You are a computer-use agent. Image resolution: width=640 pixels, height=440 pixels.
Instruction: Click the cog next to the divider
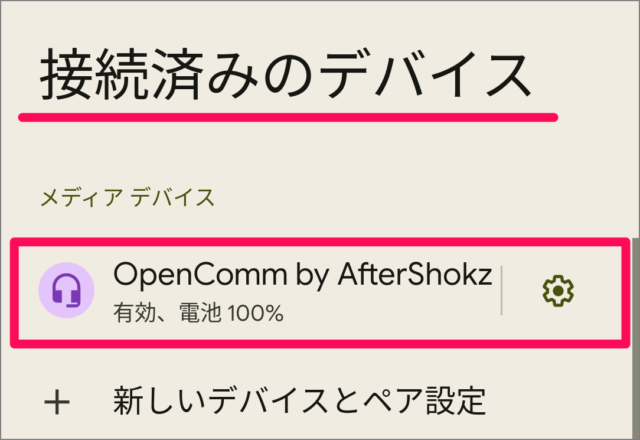coord(558,291)
